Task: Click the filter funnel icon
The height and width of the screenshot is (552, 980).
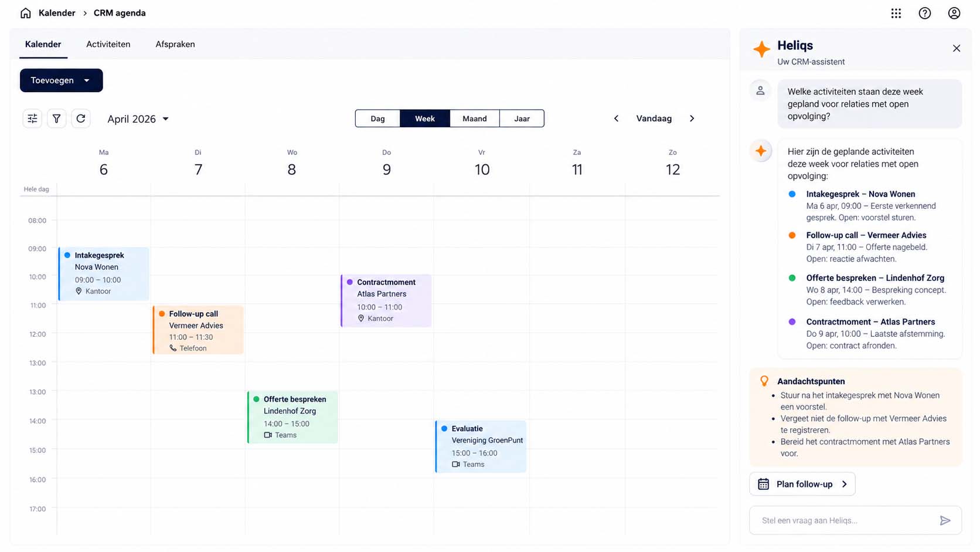Action: [56, 118]
